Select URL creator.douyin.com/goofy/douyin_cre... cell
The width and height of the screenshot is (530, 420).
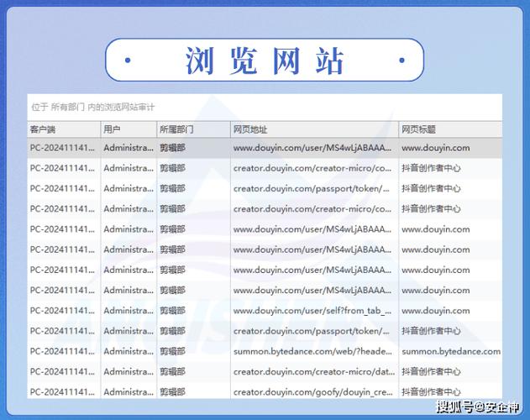pyautogui.click(x=313, y=392)
